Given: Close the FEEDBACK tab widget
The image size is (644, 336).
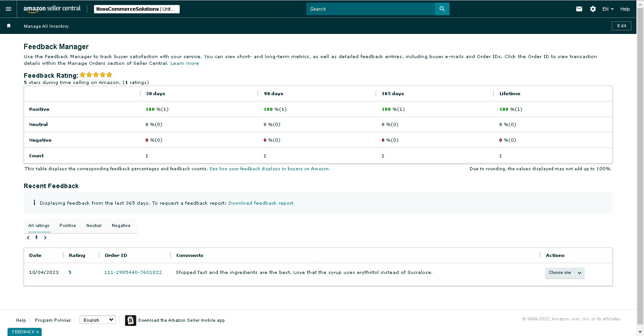Looking at the screenshot, I should 38,332.
